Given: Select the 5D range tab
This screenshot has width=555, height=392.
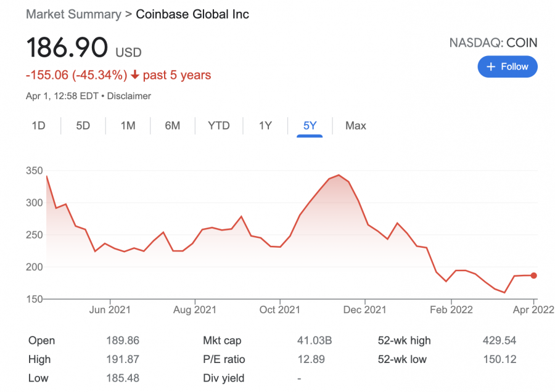Looking at the screenshot, I should [x=83, y=126].
